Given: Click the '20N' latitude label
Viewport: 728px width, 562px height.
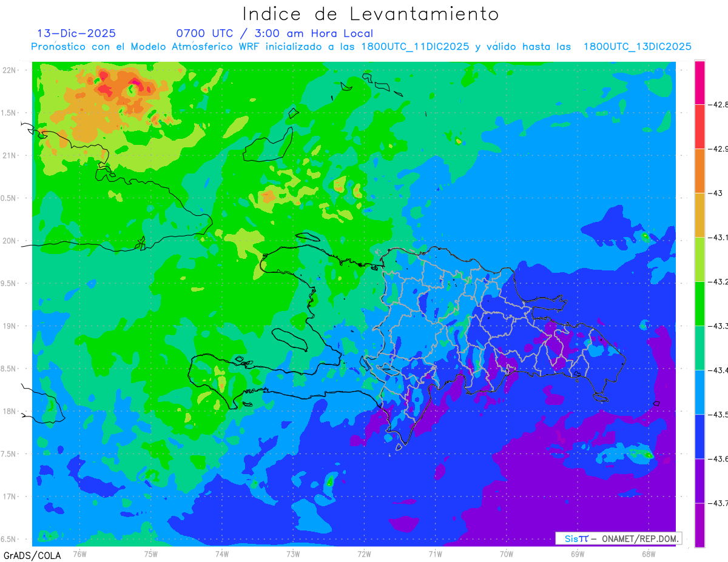Looking at the screenshot, I should coord(9,241).
